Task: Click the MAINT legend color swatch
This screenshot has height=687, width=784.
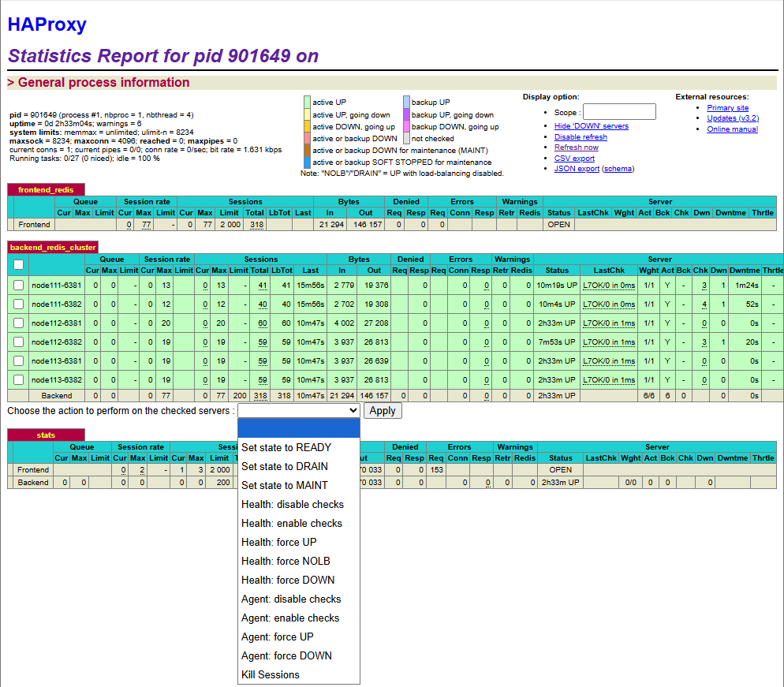Action: [x=307, y=151]
